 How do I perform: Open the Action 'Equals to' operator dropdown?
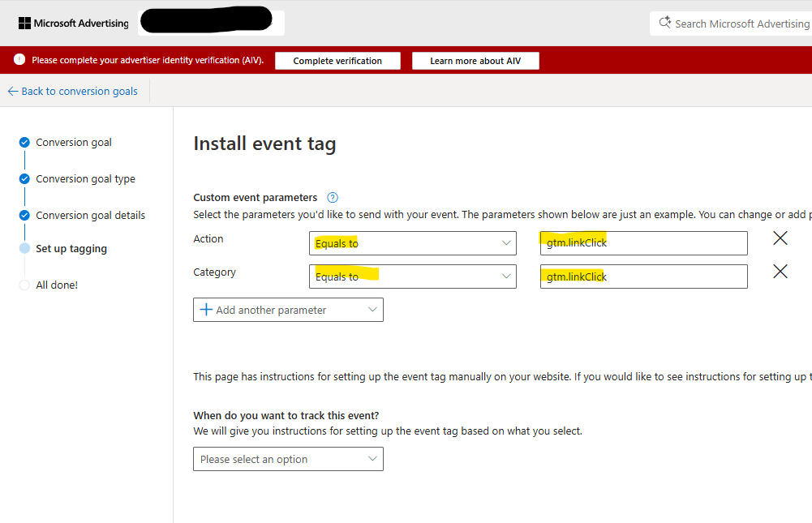click(413, 243)
